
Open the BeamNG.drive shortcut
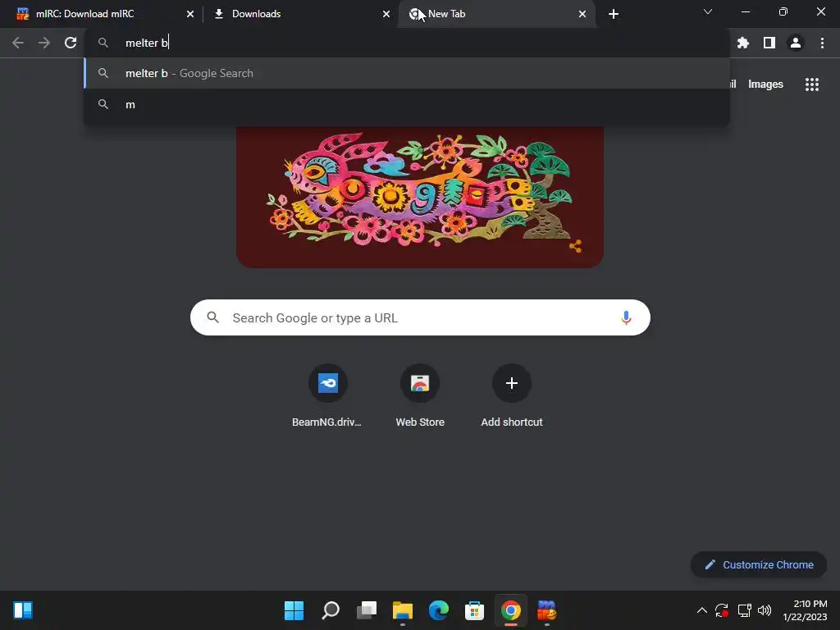coord(327,396)
